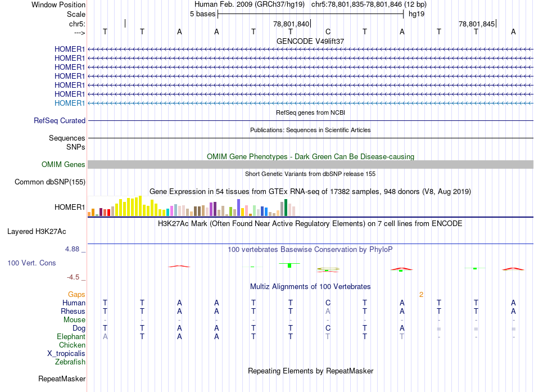Select the orange Gaps label
This screenshot has width=534, height=392.
pyautogui.click(x=76, y=294)
